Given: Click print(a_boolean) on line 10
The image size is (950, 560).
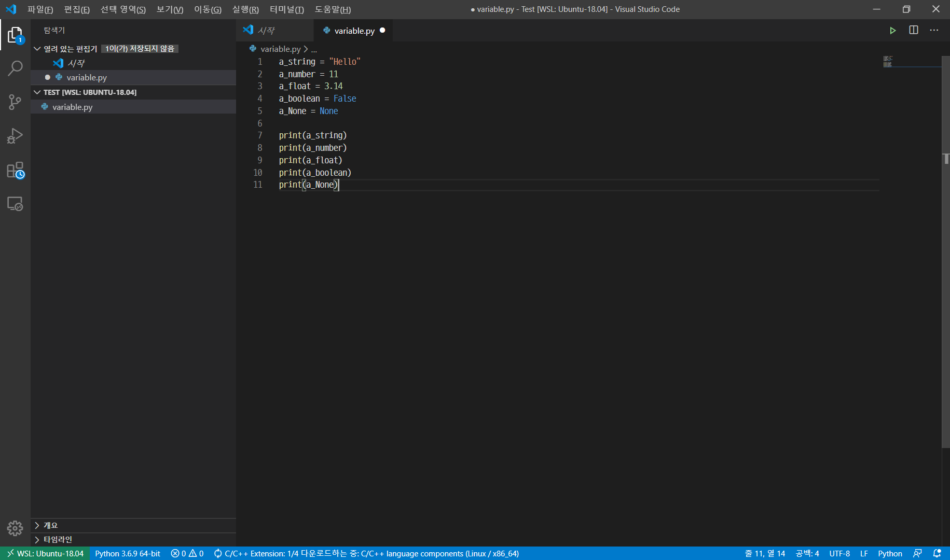Looking at the screenshot, I should [x=315, y=173].
